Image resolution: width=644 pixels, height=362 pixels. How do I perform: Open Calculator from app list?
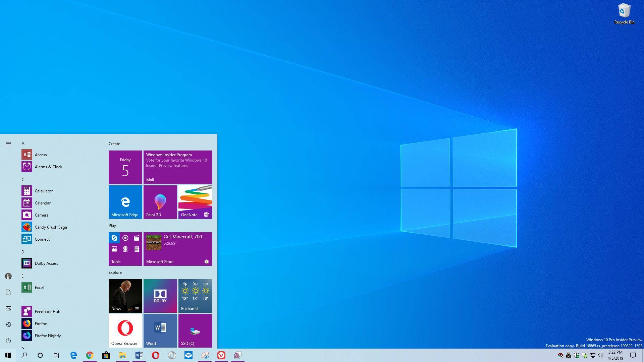(43, 190)
